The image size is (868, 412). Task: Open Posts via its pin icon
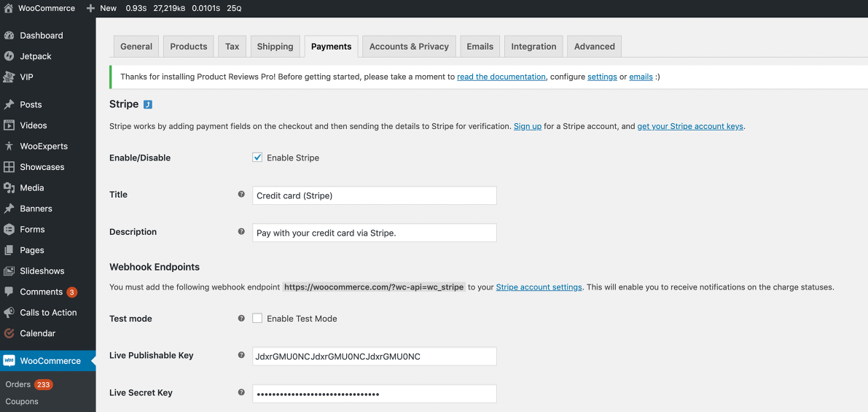coord(9,104)
